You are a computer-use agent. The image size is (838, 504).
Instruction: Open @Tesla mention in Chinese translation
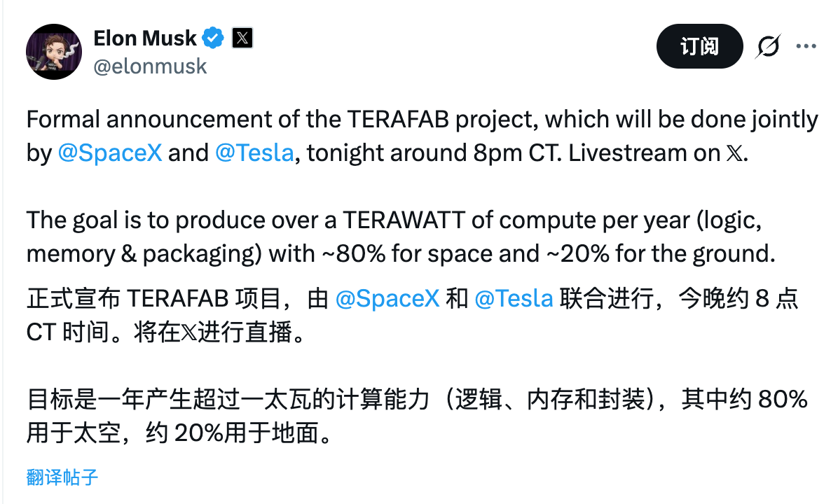514,299
